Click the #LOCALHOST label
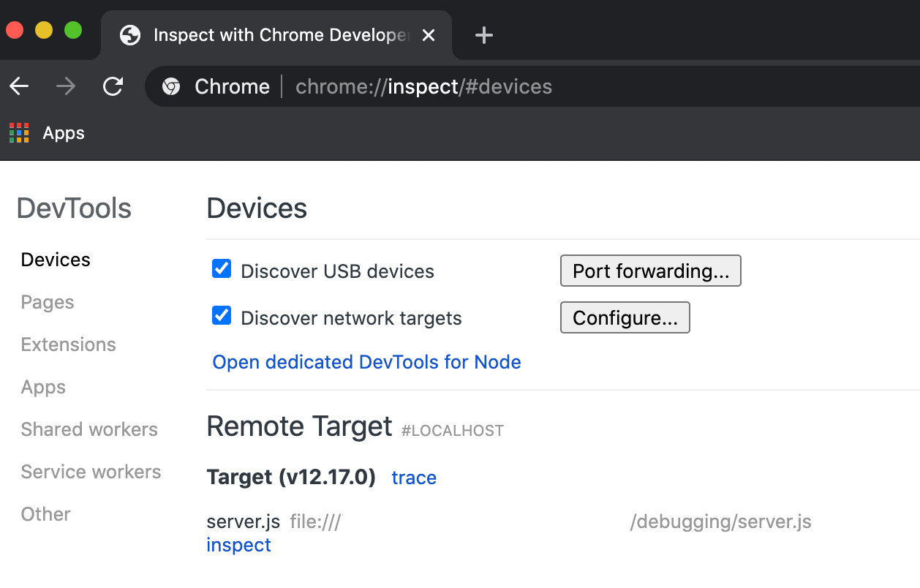The image size is (920, 588). click(453, 431)
